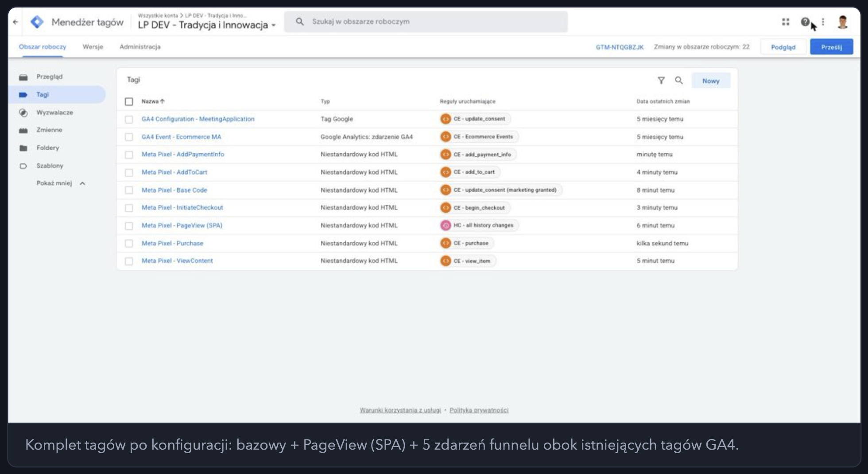Check the Meta Pixel - AddPaymentInfo row
868x474 pixels.
coord(129,155)
